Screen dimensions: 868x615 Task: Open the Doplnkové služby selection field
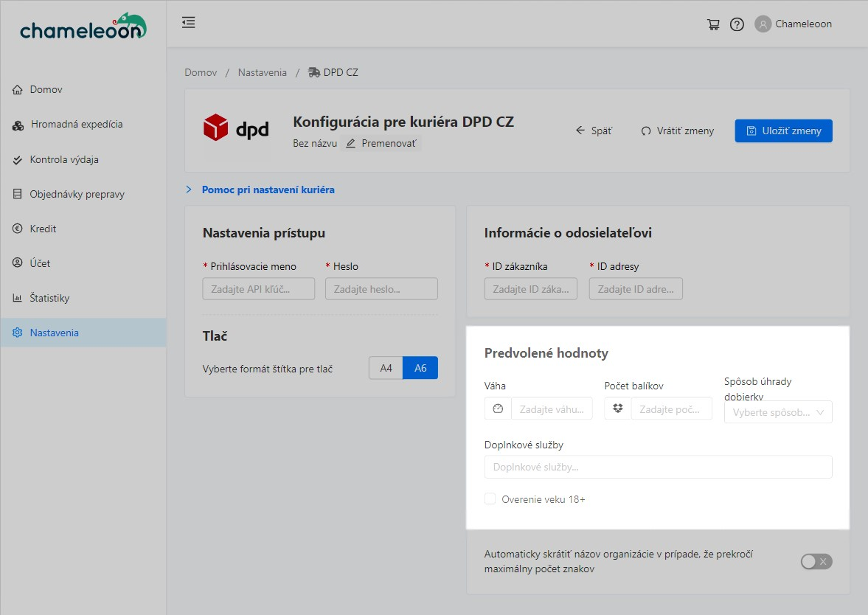pos(658,467)
